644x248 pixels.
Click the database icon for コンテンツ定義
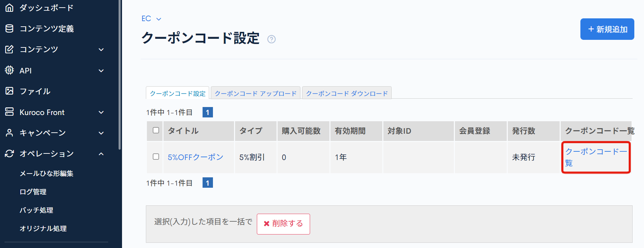(x=9, y=28)
